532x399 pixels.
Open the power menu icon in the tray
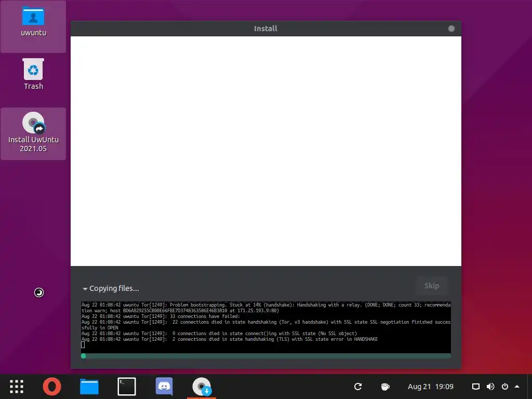505,387
